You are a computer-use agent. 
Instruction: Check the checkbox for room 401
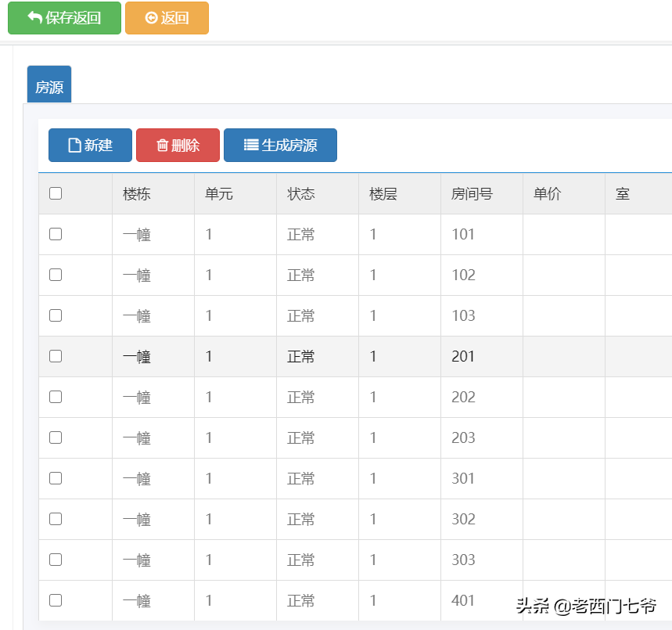[x=56, y=600]
